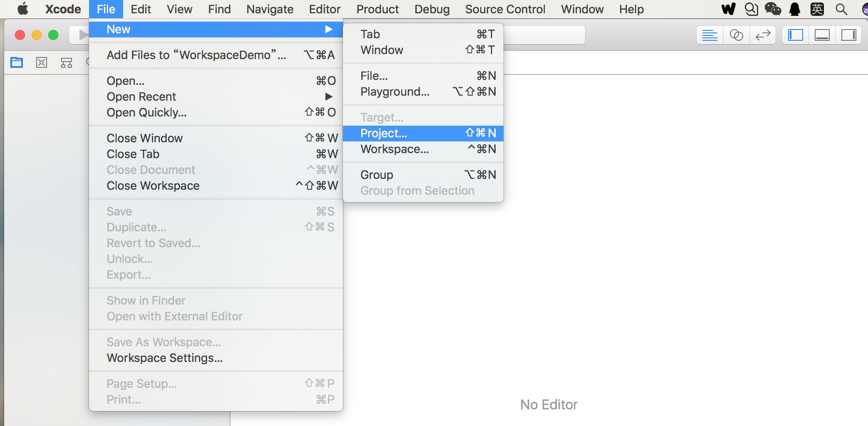Click the magnifier chat menu bar icon
868x426 pixels.
tap(751, 9)
